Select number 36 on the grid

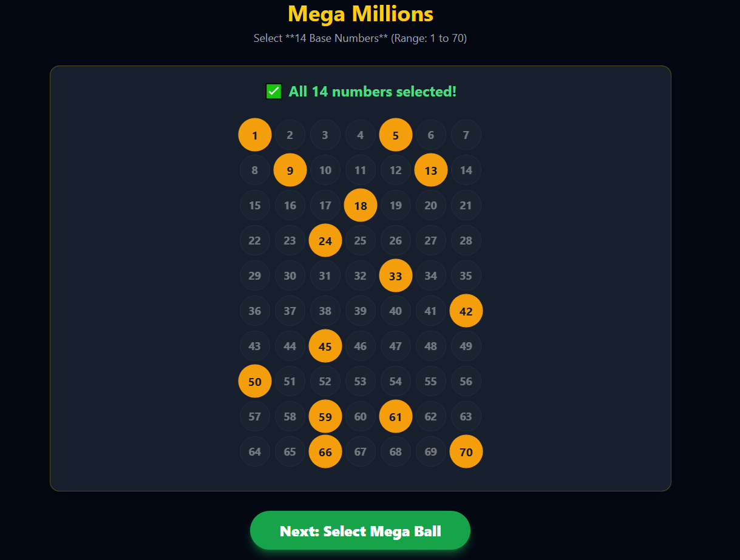click(254, 311)
